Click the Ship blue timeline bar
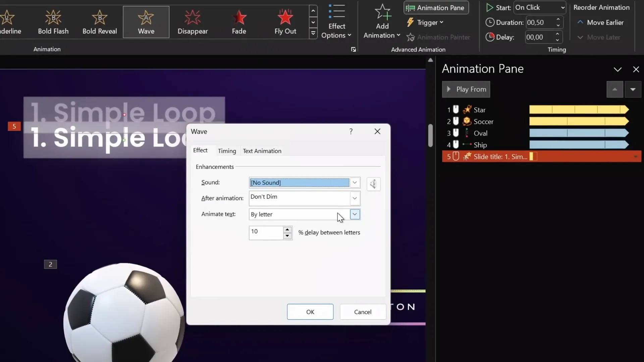 579,145
